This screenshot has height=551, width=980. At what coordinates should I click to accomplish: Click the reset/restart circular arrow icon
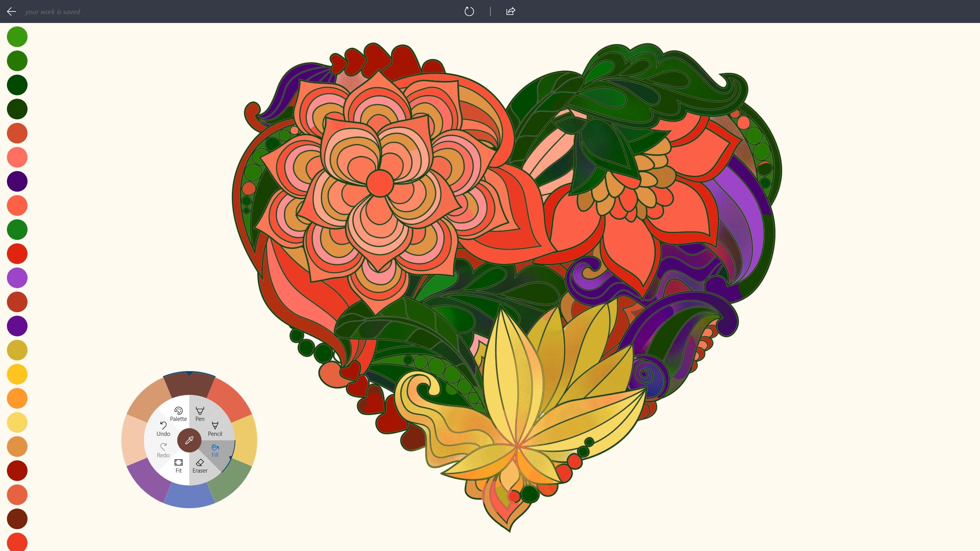point(469,11)
